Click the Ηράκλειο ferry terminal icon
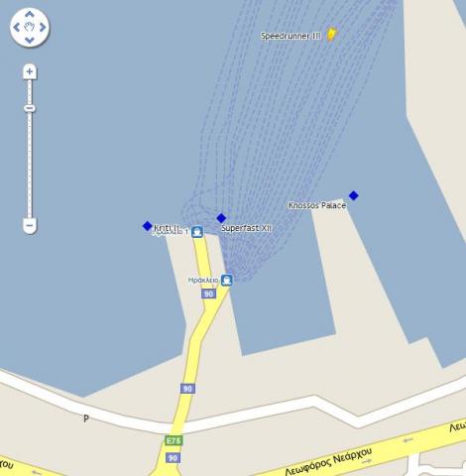The width and height of the screenshot is (466, 476). click(226, 281)
